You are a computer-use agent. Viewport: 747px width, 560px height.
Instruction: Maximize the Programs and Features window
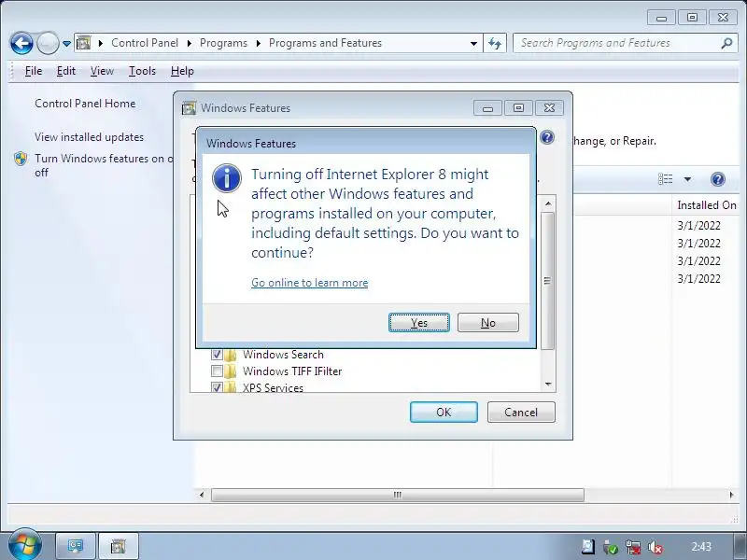tap(692, 18)
